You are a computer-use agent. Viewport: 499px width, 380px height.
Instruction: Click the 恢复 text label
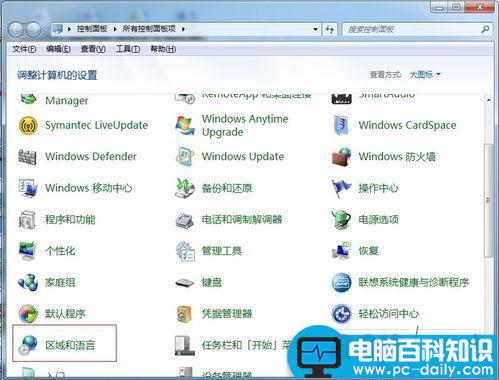tap(369, 251)
